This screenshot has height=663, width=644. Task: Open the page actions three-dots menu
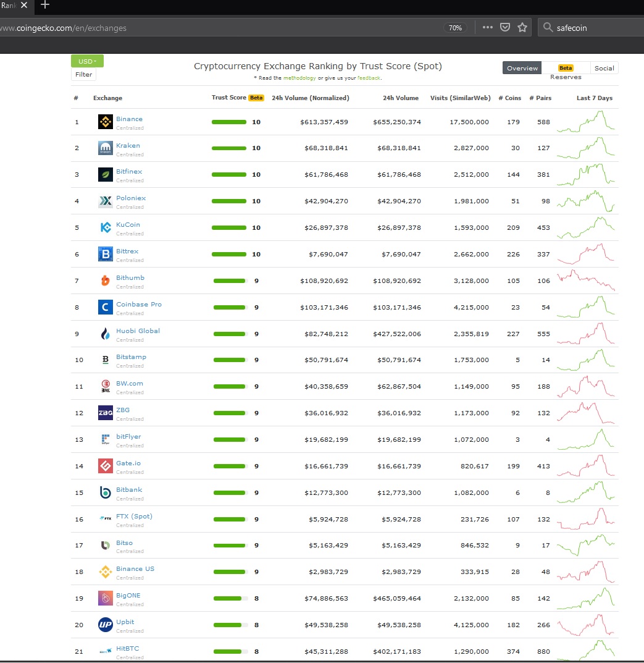click(488, 27)
